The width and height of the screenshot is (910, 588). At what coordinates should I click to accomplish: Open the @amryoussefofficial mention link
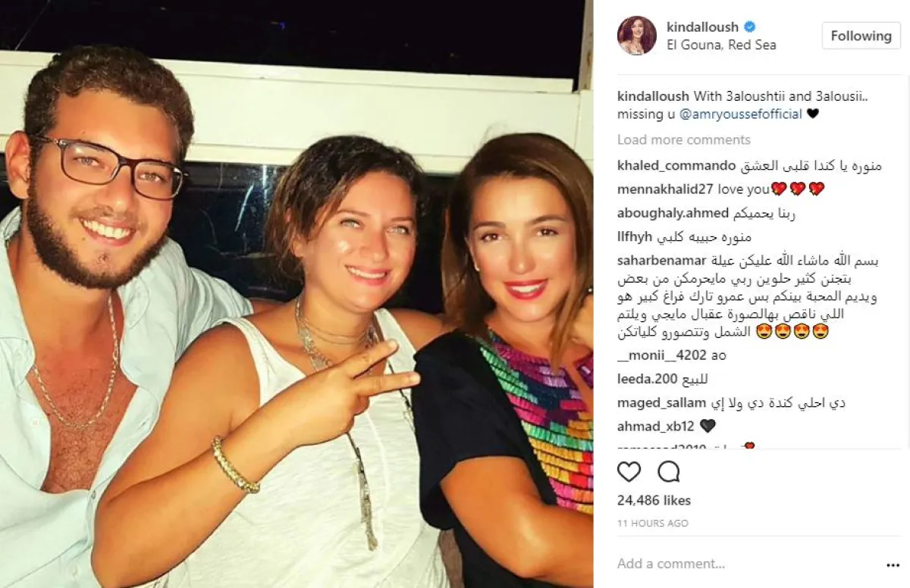(736, 114)
